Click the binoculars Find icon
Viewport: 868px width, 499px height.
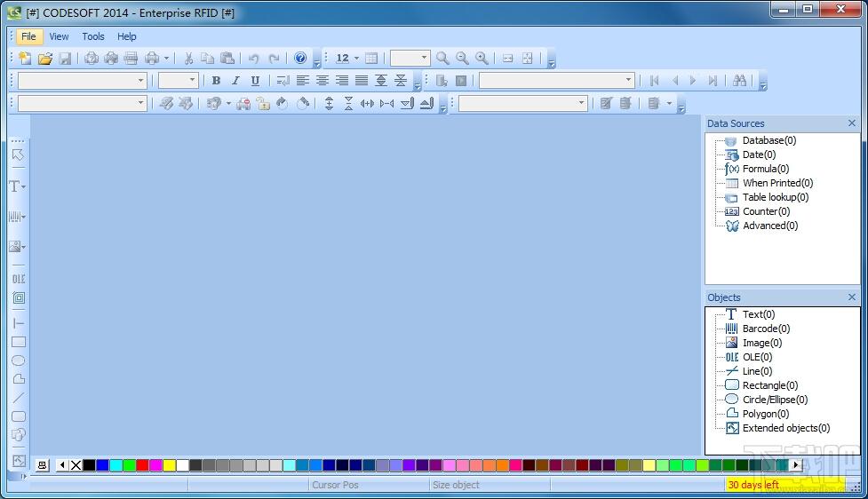point(739,81)
